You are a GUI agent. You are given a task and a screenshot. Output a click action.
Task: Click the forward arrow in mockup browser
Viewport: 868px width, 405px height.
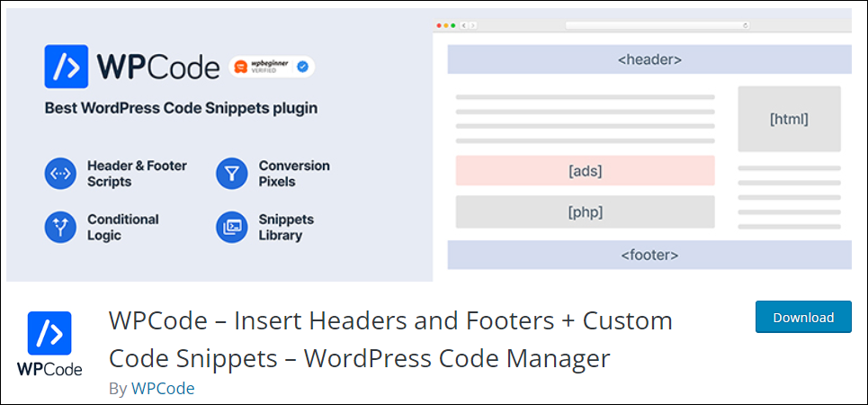click(x=473, y=25)
